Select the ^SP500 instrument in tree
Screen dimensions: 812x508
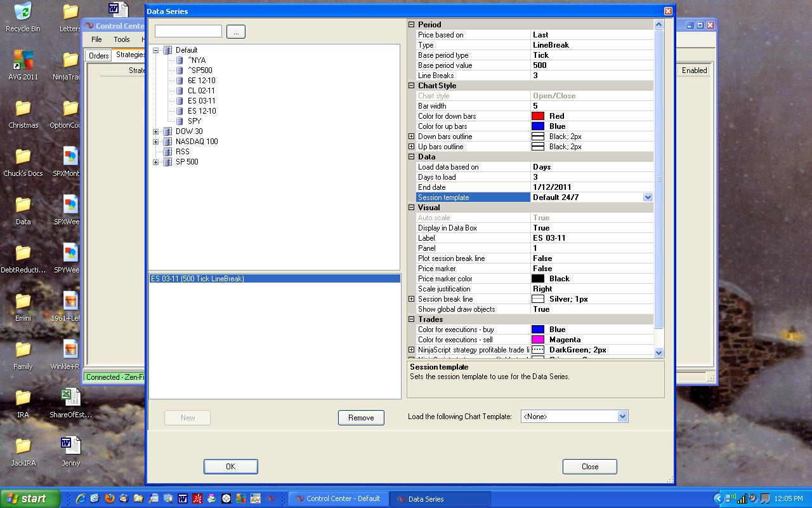tap(200, 70)
